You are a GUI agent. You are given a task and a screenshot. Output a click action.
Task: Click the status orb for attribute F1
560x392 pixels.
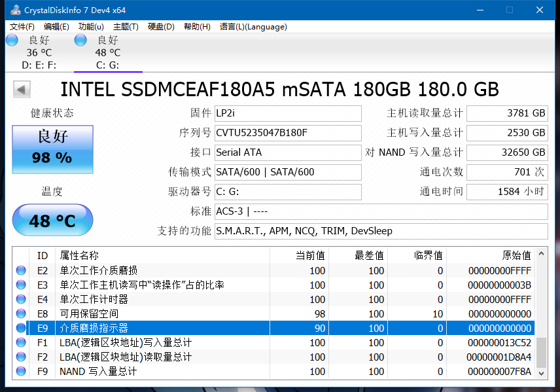coord(21,342)
